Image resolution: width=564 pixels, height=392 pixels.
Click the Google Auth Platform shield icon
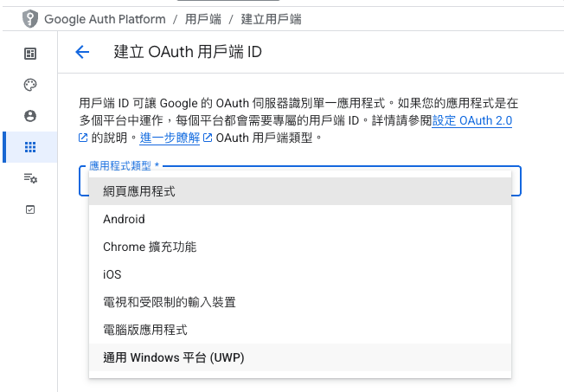31,17
